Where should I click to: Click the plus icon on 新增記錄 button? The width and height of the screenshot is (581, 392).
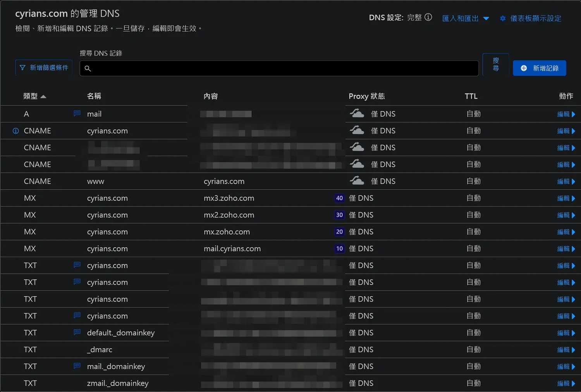524,68
